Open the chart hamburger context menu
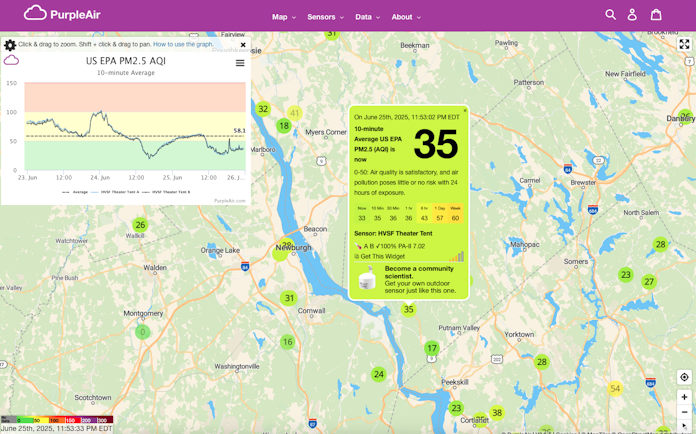The height and width of the screenshot is (434, 696). [240, 63]
